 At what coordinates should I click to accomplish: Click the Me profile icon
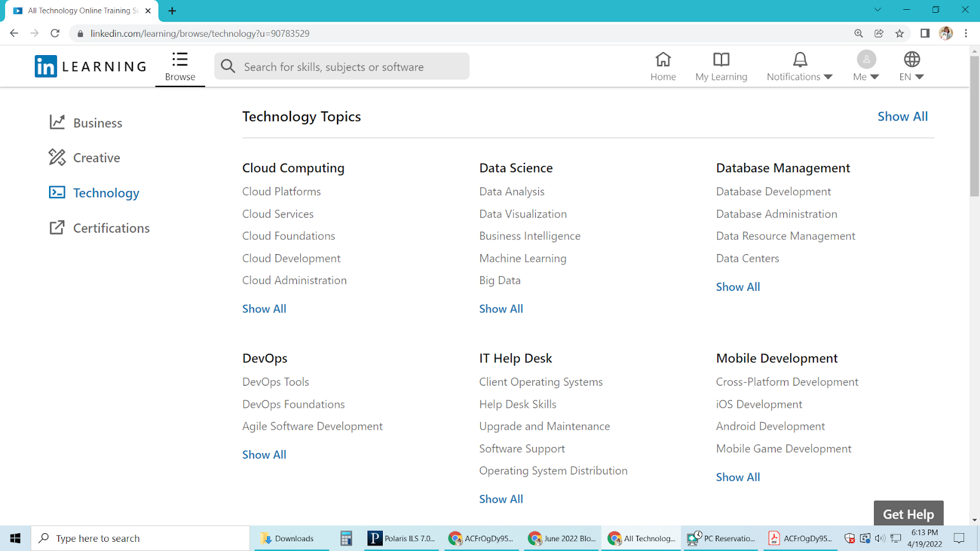865,60
